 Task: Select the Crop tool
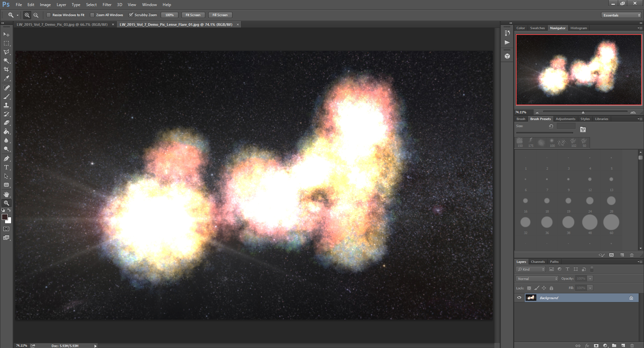(x=6, y=69)
